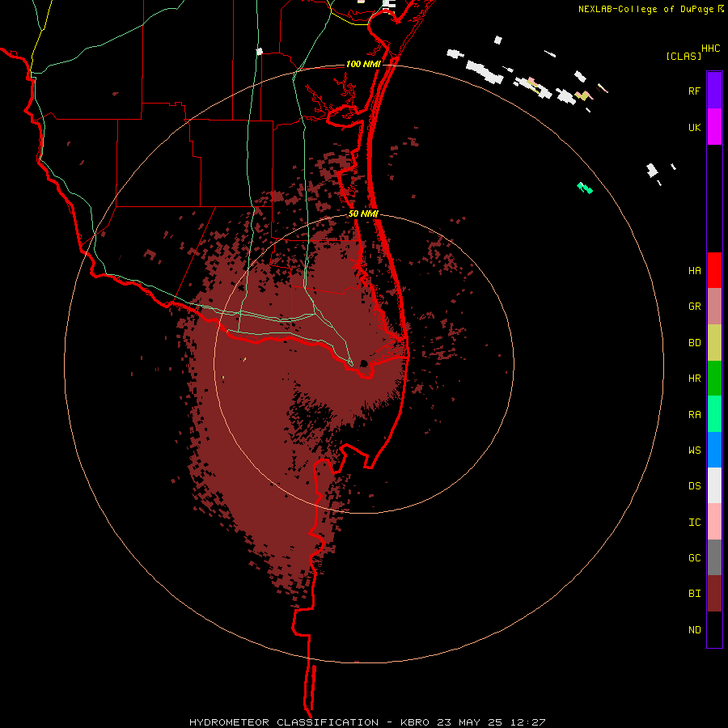Click the BI legend label
This screenshot has width=728, height=728.
(x=694, y=594)
